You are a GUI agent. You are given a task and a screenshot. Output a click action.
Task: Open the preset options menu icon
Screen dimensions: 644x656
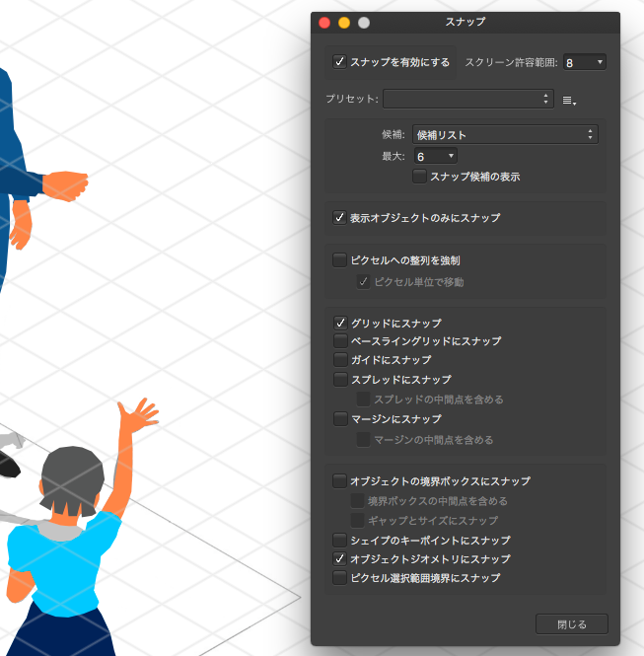click(569, 101)
